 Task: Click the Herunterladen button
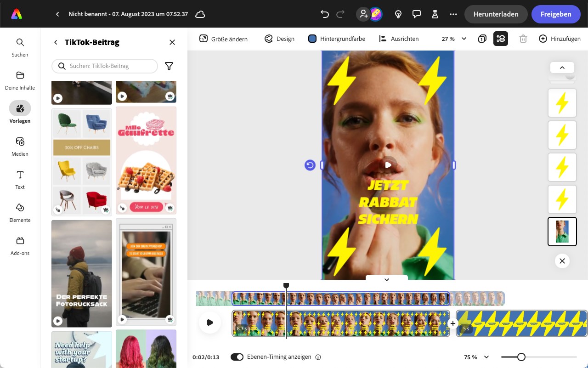coord(496,14)
